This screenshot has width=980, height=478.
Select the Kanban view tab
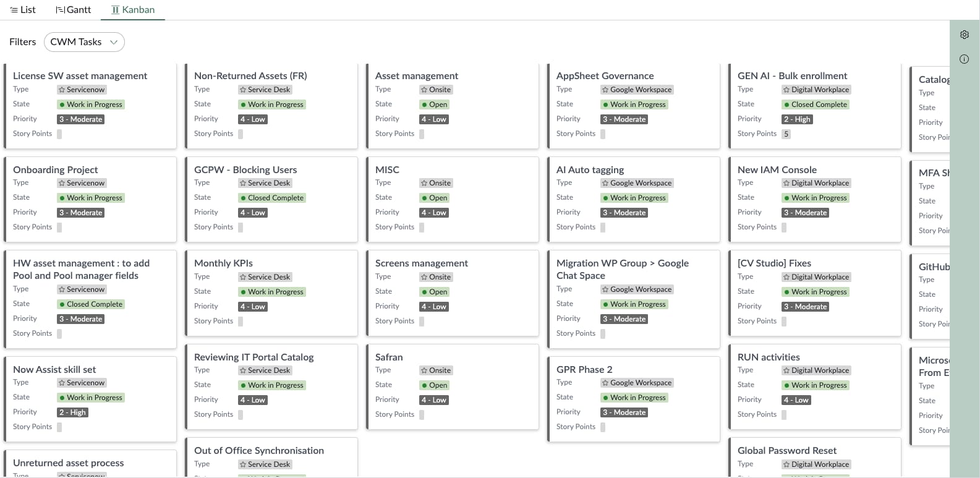(133, 10)
